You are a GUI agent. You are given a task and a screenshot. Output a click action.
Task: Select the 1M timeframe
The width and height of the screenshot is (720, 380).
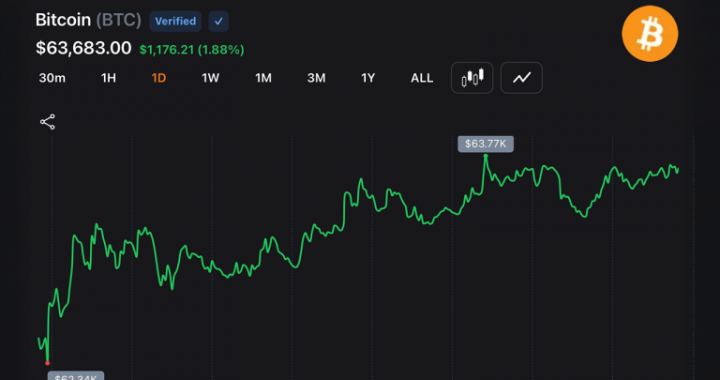pyautogui.click(x=263, y=78)
